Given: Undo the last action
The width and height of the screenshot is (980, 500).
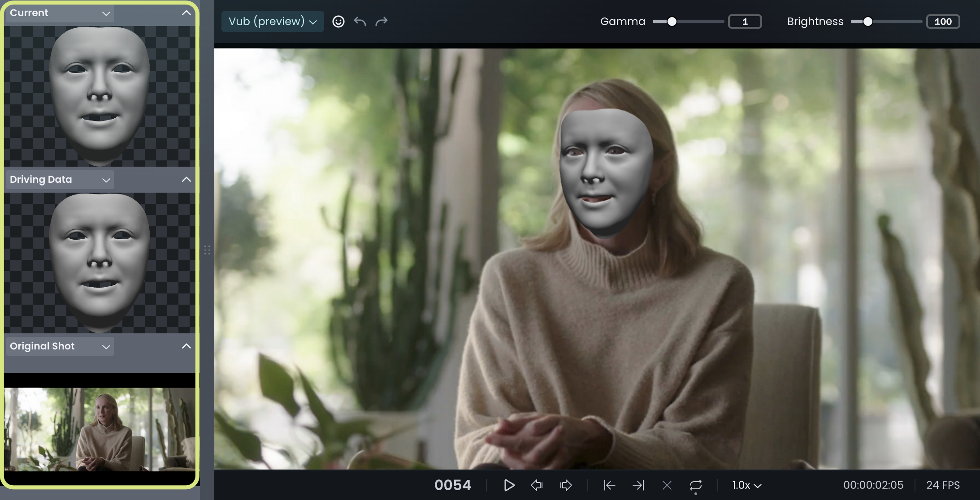Looking at the screenshot, I should coord(360,22).
